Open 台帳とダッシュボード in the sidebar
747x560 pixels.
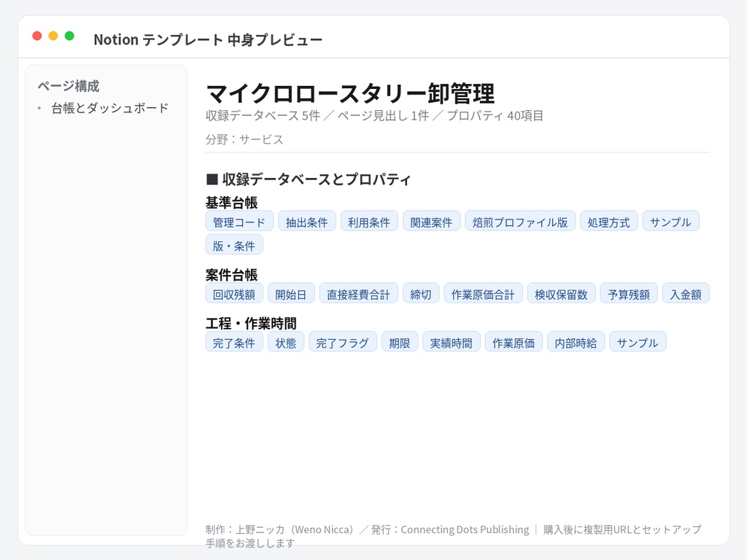point(109,108)
